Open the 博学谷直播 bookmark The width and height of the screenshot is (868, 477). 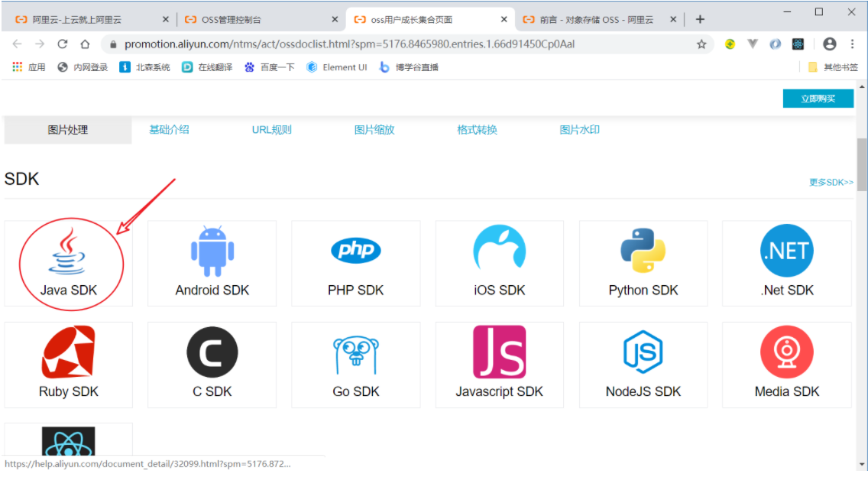[x=409, y=67]
